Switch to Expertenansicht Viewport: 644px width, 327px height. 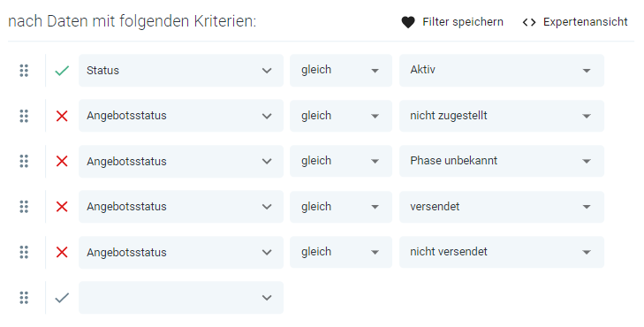coord(575,22)
